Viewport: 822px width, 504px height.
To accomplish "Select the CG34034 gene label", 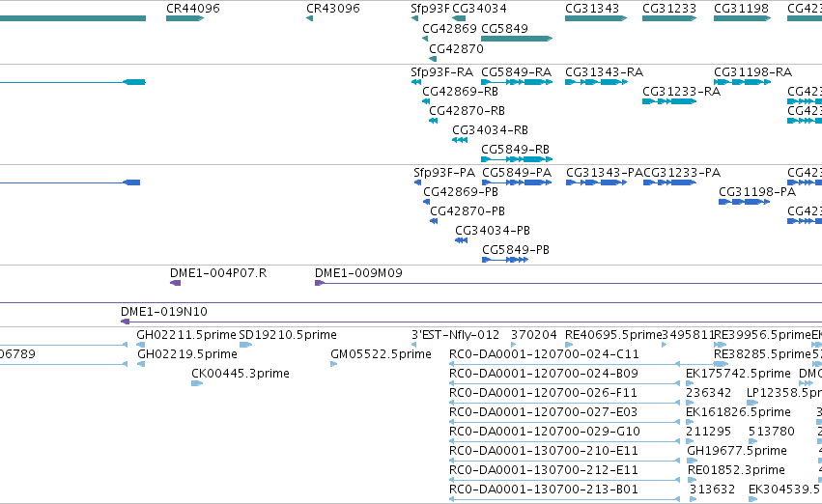I will [x=479, y=9].
